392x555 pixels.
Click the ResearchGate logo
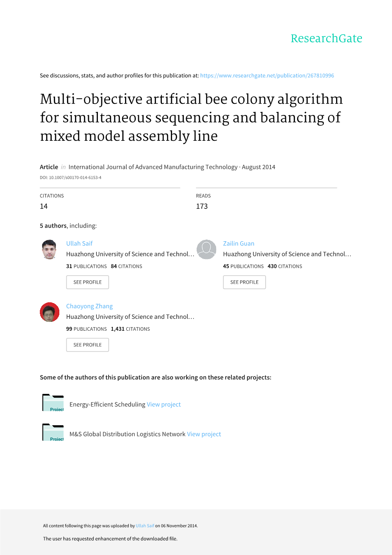(326, 39)
